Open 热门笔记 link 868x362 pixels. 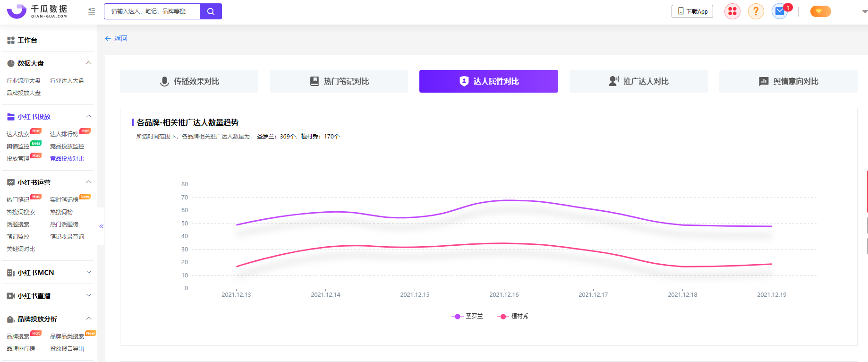18,200
